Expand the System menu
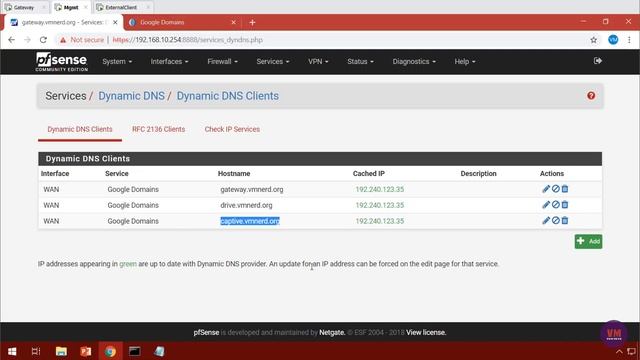640x360 pixels. 117,62
